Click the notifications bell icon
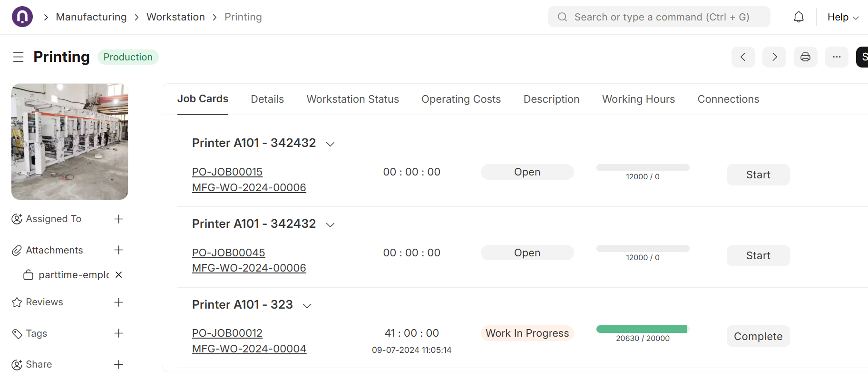This screenshot has height=389, width=868. pos(799,17)
